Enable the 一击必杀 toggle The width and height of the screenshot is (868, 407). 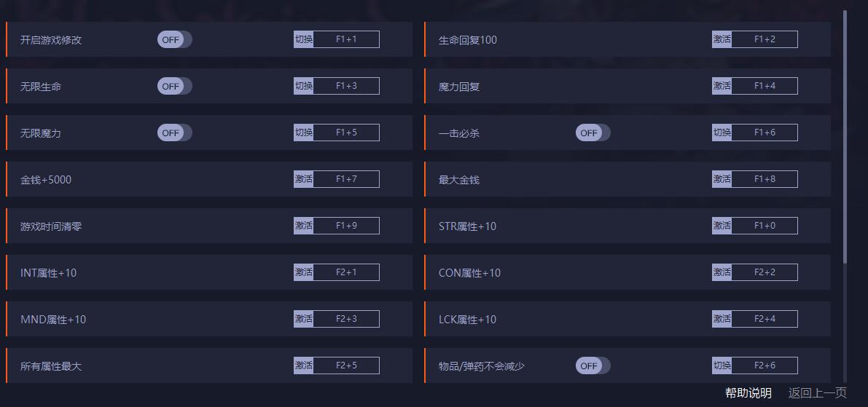[x=593, y=133]
